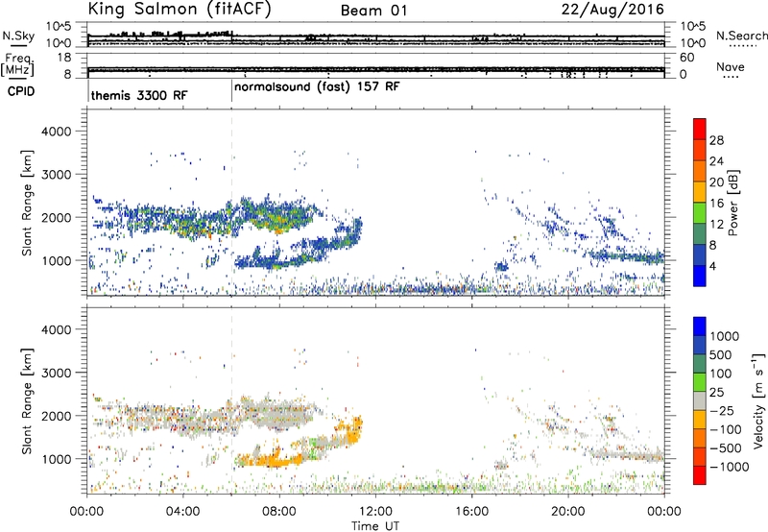The height and width of the screenshot is (532, 768).
Task: Click the King Salmon (fitACF) title
Action: (180, 9)
